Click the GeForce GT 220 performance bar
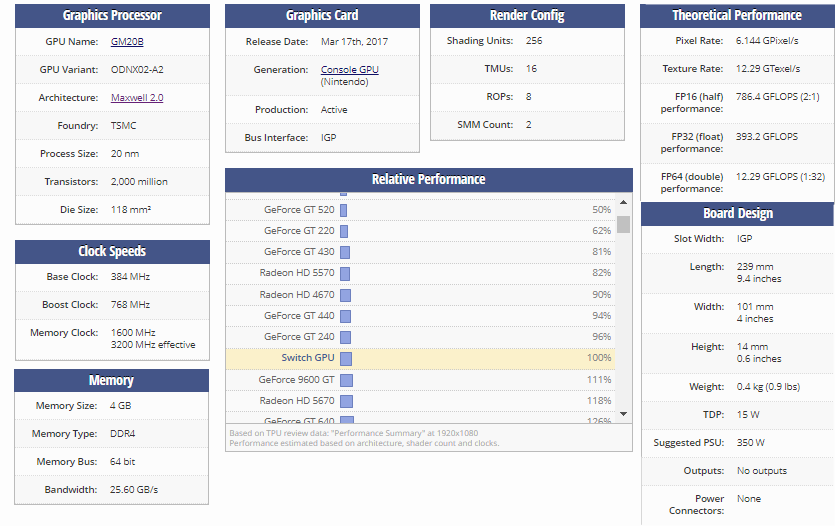Viewport: 835px width, 526px height. click(343, 231)
